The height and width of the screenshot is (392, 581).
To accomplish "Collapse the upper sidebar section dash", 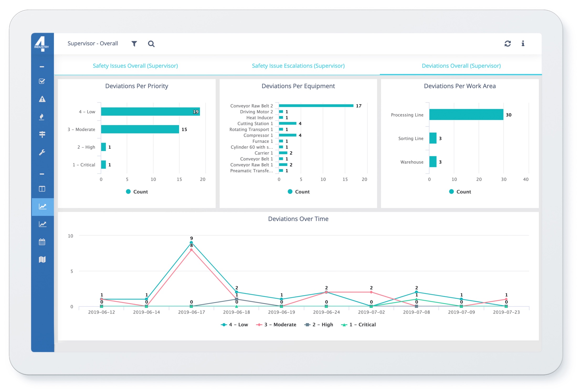I will pos(42,67).
